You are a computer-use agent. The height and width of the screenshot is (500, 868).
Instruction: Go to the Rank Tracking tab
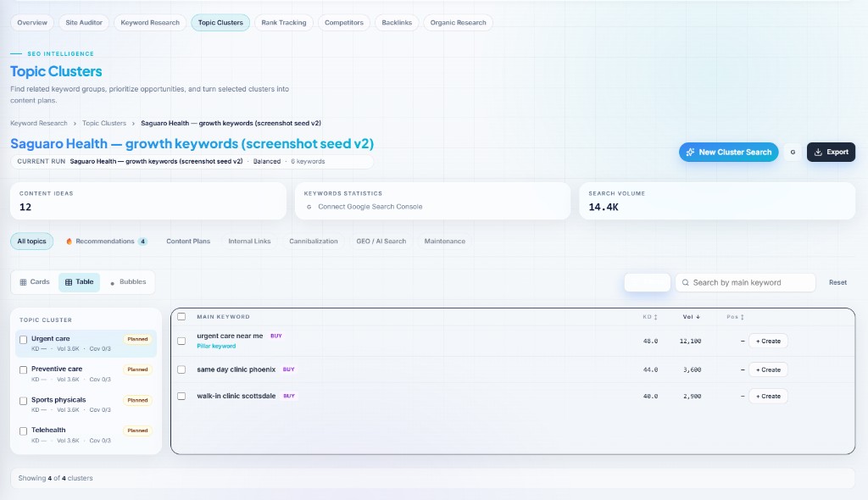pyautogui.click(x=283, y=23)
